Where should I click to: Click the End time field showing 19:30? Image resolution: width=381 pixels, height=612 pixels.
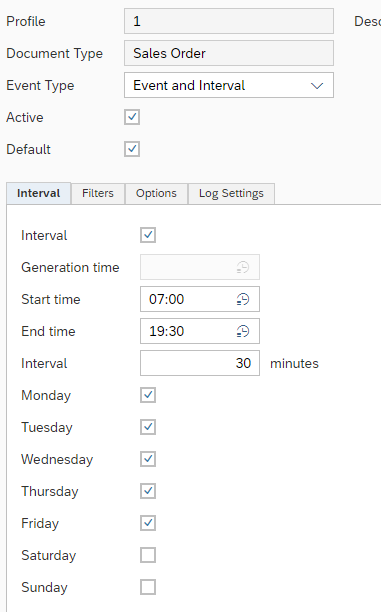point(200,331)
